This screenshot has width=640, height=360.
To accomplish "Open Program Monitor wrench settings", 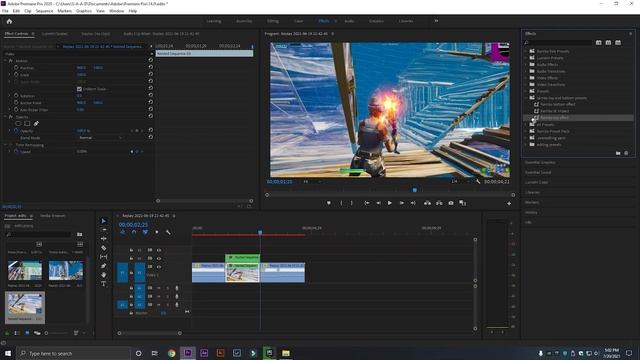I will pos(478,181).
